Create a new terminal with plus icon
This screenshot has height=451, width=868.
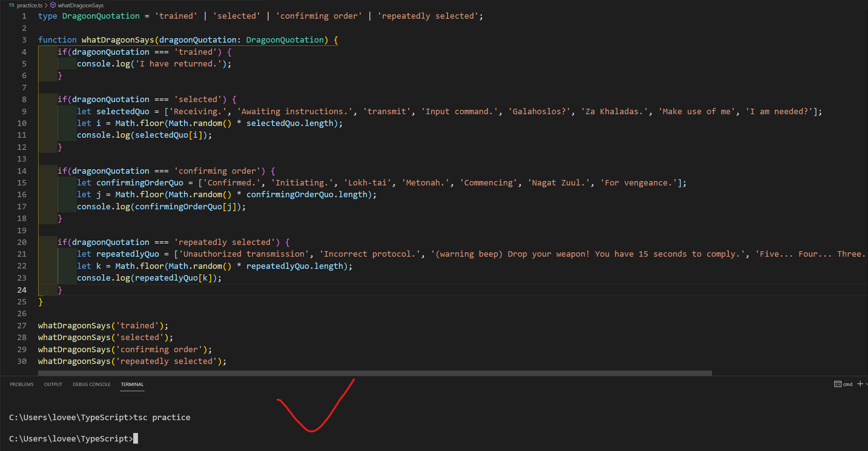click(860, 384)
